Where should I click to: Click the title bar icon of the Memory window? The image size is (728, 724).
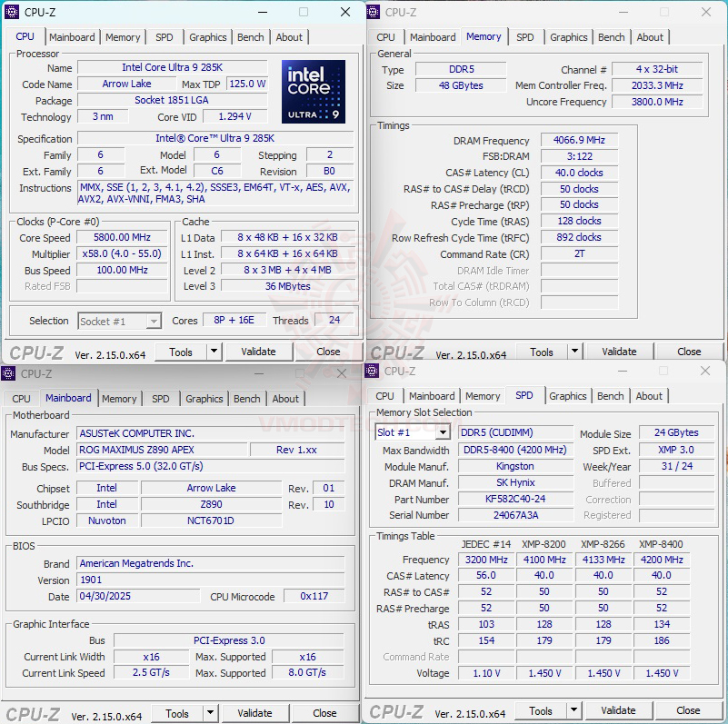[x=372, y=12]
